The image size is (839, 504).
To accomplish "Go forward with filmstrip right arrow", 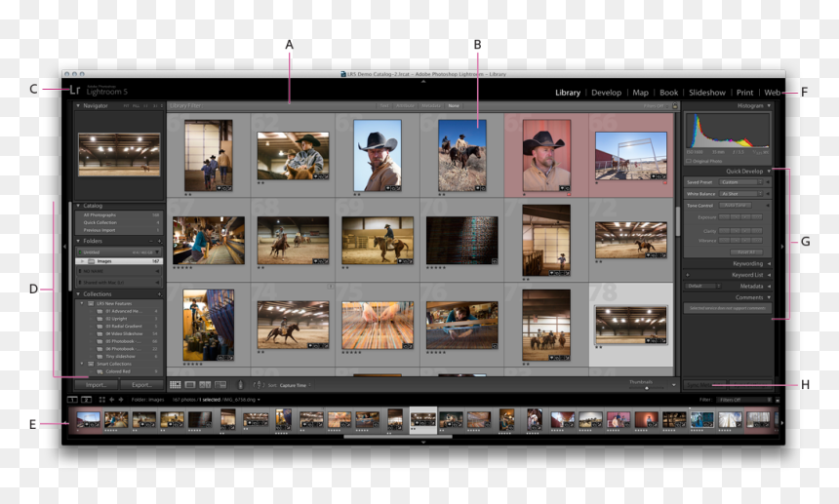I will [x=121, y=400].
